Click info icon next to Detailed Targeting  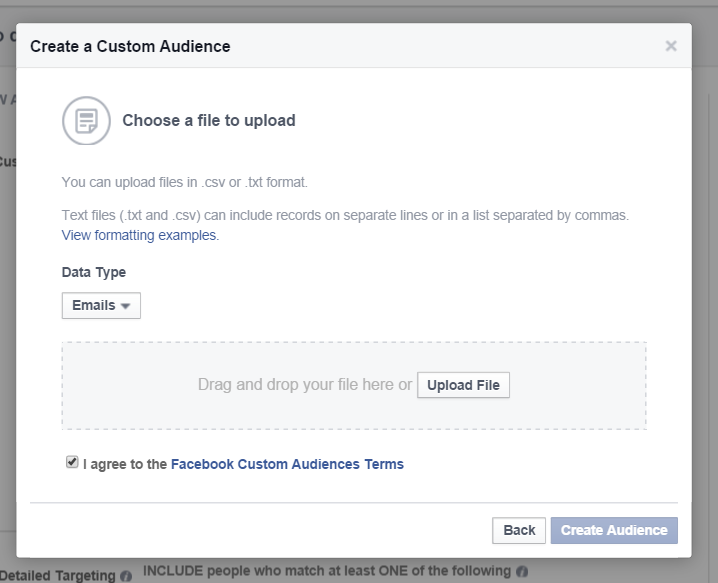pos(126,576)
